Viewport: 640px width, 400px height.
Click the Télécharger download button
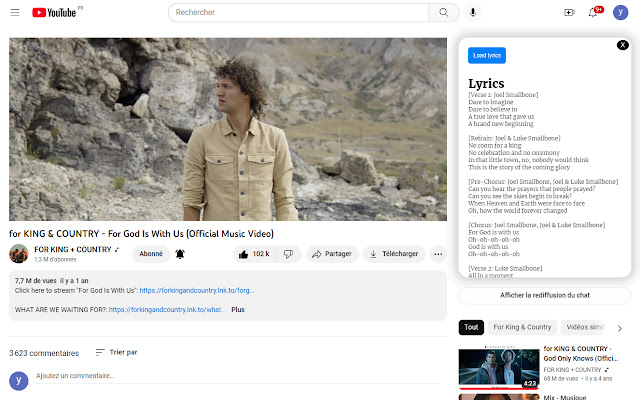coord(394,254)
